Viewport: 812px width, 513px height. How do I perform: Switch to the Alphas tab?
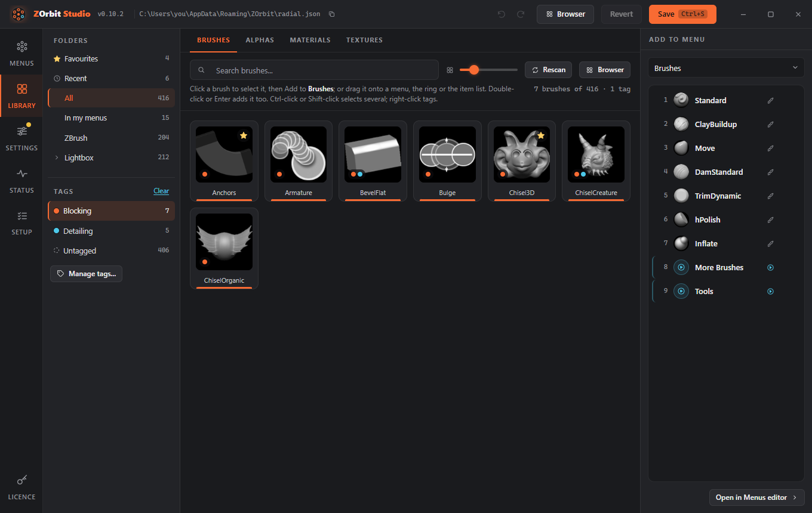point(260,40)
